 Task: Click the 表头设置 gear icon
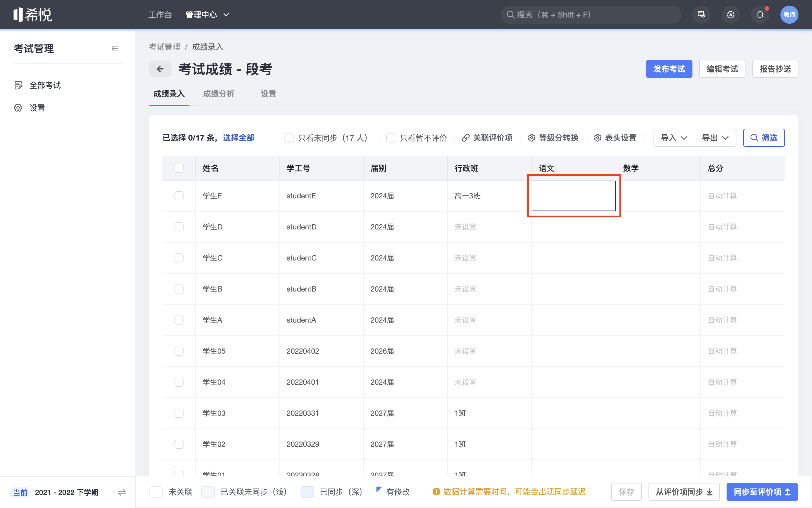[x=598, y=138]
